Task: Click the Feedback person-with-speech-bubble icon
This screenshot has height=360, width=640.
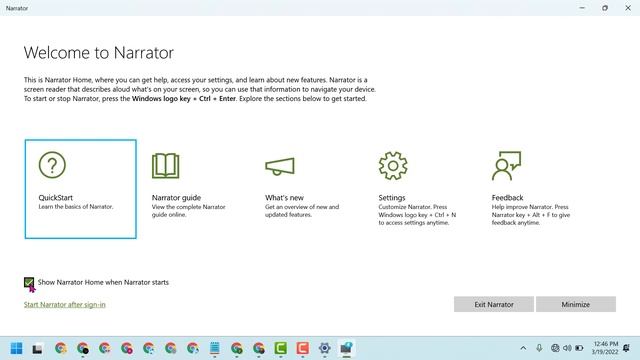Action: point(507,166)
